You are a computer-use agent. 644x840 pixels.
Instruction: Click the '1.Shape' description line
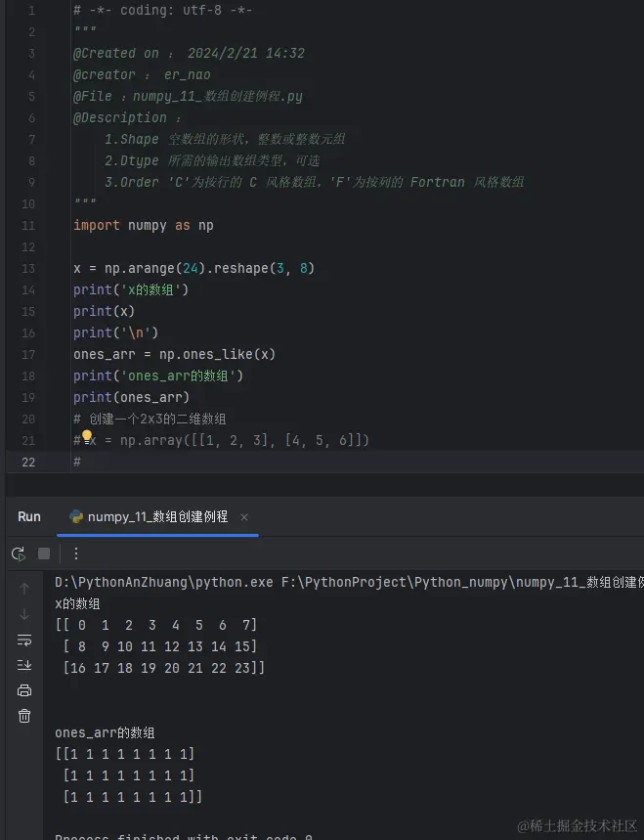point(225,139)
